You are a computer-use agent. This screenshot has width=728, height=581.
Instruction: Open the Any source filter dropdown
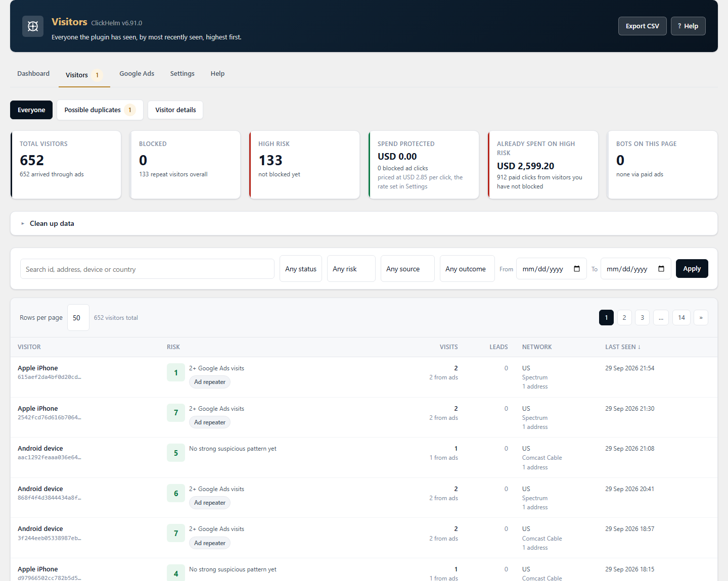click(x=407, y=269)
